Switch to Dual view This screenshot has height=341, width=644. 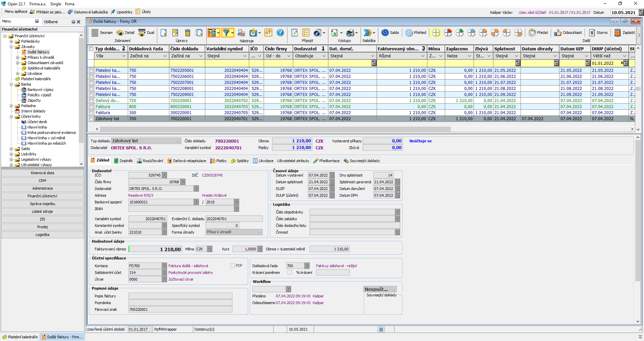click(x=146, y=33)
